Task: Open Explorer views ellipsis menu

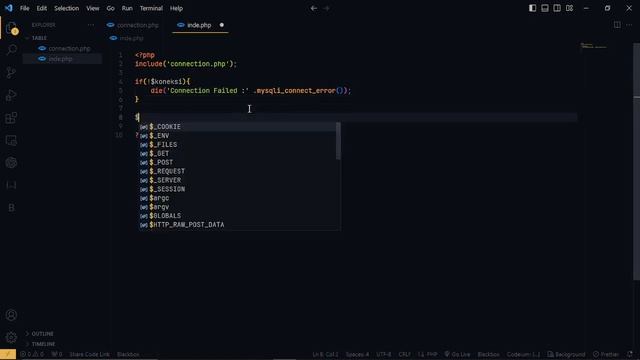Action: point(91,25)
